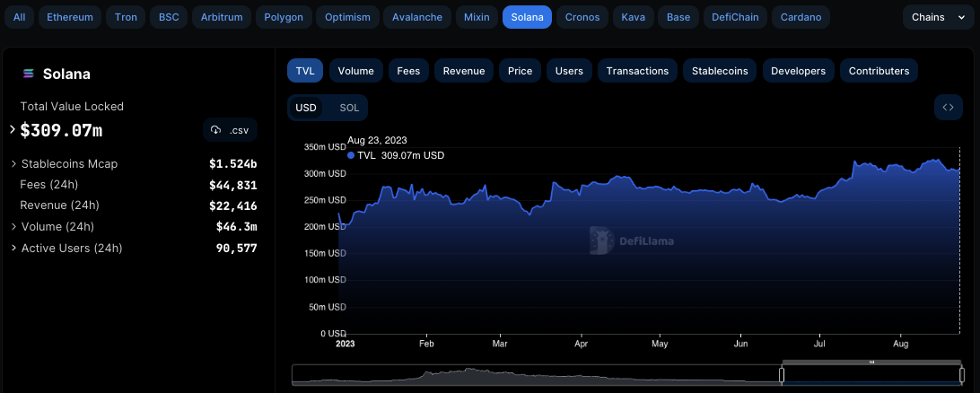980x393 pixels.
Task: Expand the Volume (24h) row
Action: click(x=13, y=227)
